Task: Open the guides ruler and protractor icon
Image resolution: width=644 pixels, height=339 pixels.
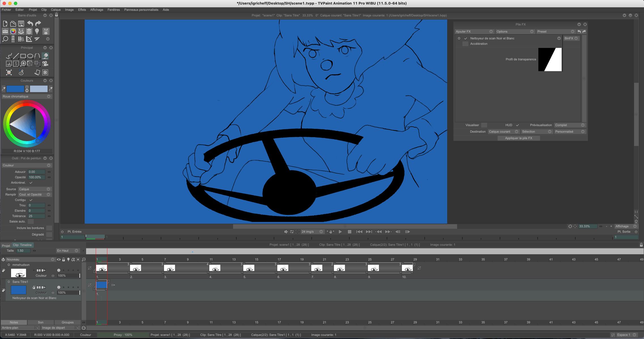Action: pyautogui.click(x=29, y=39)
